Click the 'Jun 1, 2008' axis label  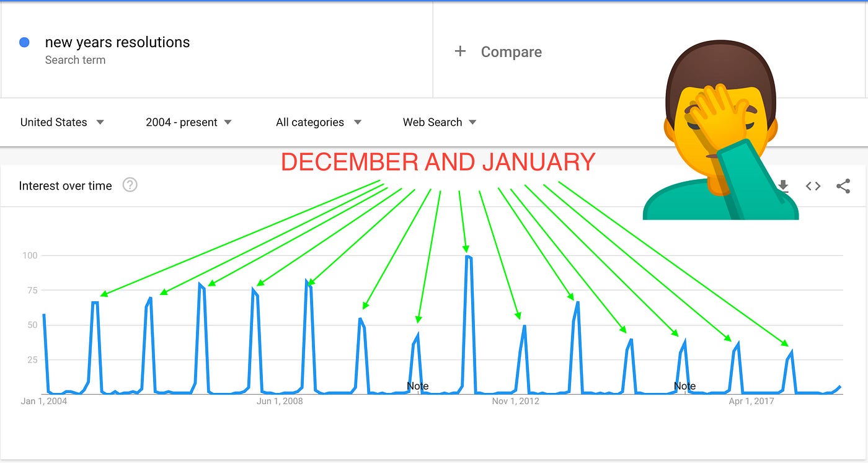coord(280,401)
